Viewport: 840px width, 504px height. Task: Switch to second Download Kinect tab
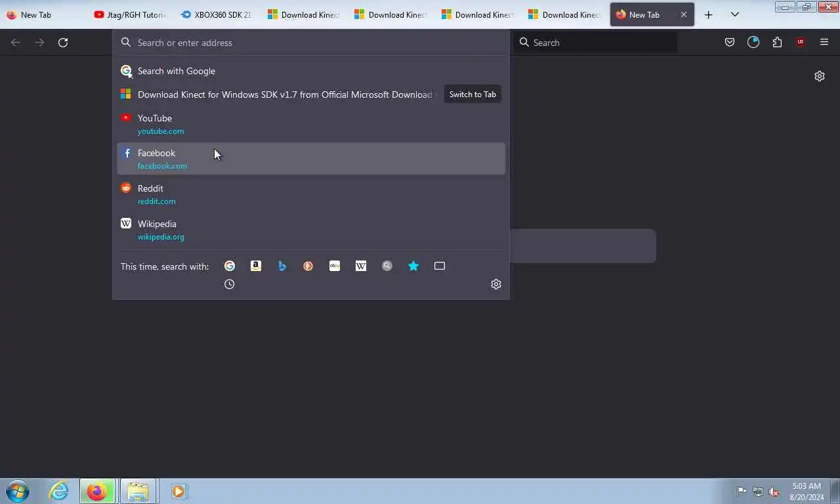click(390, 14)
